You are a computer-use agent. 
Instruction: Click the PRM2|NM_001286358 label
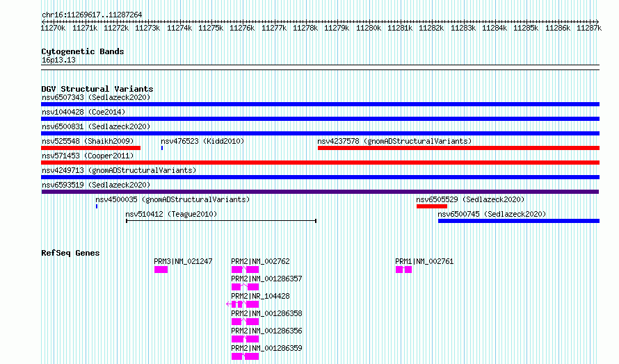(267, 313)
